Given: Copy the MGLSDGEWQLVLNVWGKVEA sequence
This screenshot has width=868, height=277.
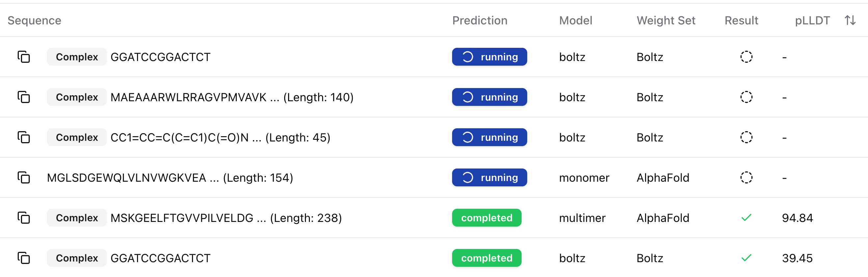Looking at the screenshot, I should pyautogui.click(x=24, y=177).
